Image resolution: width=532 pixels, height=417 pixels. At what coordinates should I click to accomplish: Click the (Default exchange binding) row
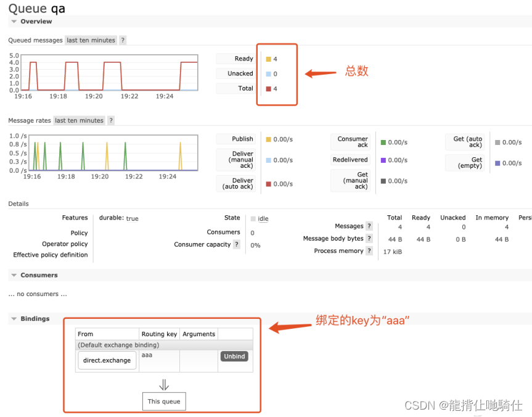[x=164, y=345]
